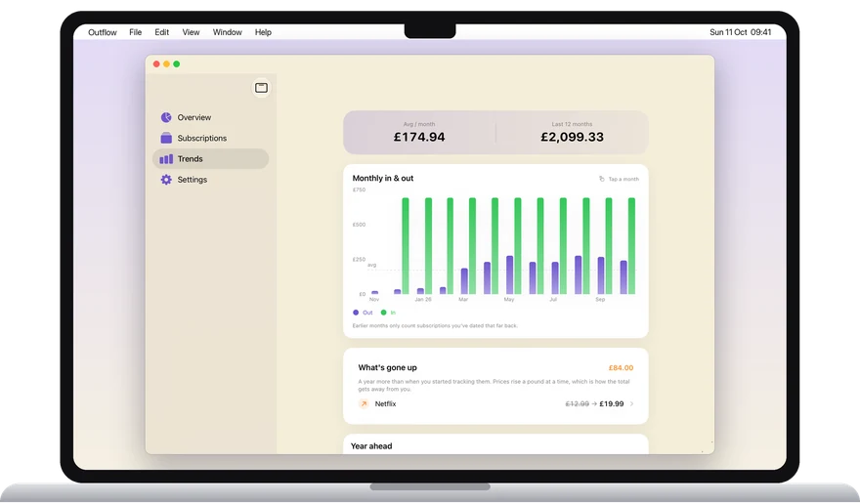Open the Window menu

[228, 32]
